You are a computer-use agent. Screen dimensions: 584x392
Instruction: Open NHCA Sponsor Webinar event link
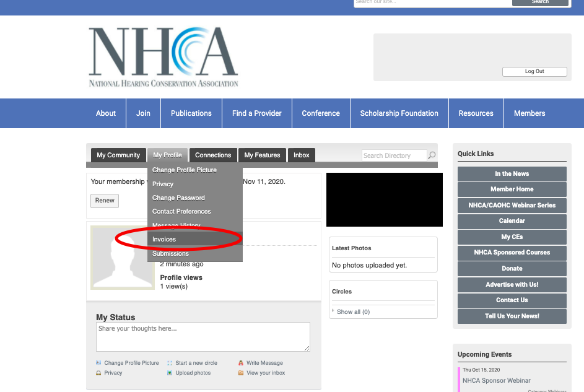pos(497,380)
